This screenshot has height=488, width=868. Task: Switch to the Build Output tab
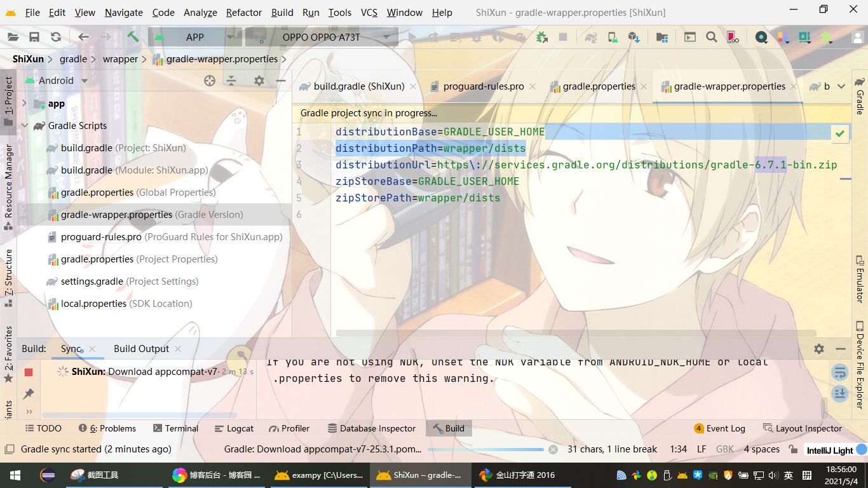click(x=141, y=349)
